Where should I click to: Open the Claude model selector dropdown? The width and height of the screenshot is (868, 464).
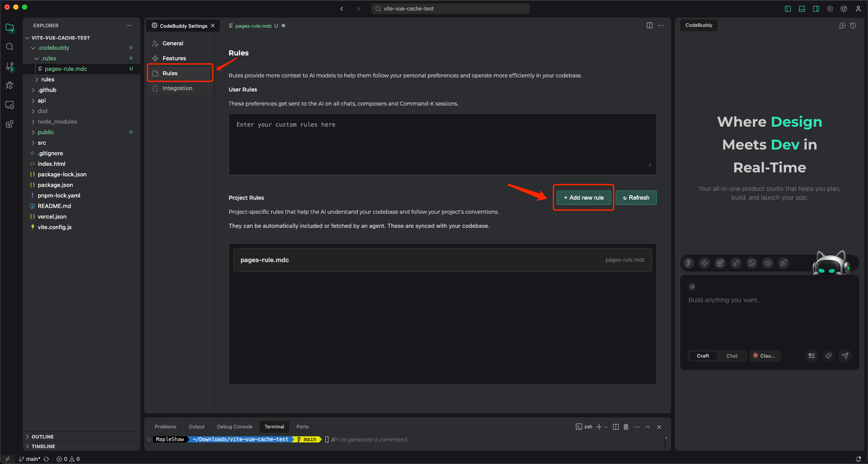click(x=765, y=356)
